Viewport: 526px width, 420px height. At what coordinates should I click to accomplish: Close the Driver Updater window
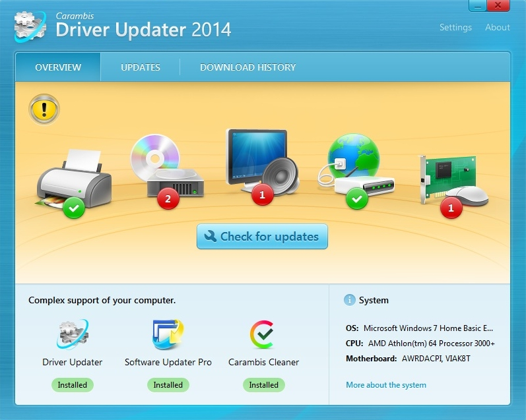[498, 6]
